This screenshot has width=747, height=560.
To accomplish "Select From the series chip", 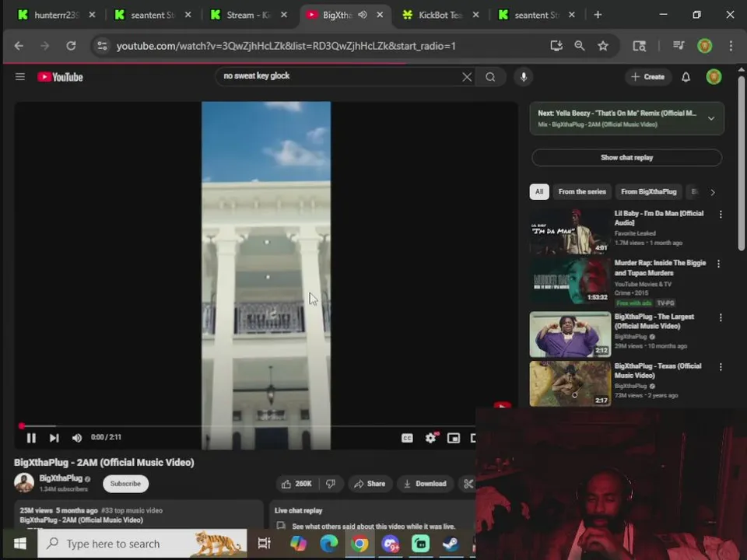I will pyautogui.click(x=582, y=192).
